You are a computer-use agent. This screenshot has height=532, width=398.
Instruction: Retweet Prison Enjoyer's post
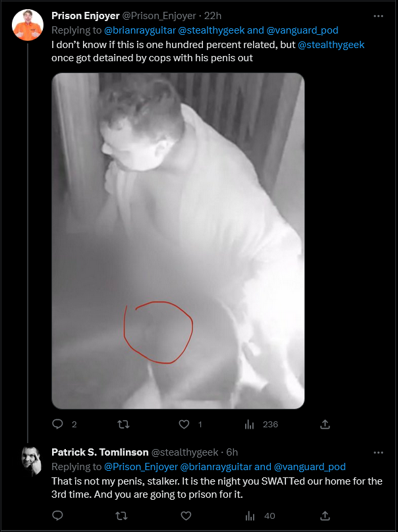tap(123, 424)
